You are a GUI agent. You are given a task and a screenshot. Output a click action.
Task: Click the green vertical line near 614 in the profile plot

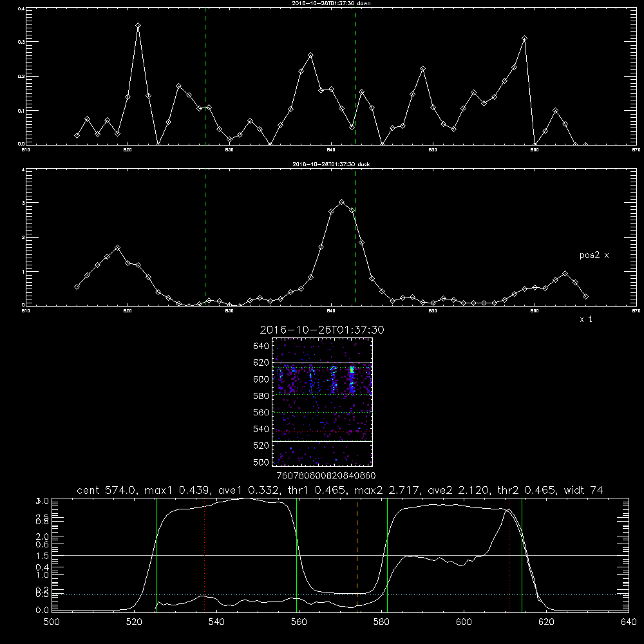click(x=522, y=554)
